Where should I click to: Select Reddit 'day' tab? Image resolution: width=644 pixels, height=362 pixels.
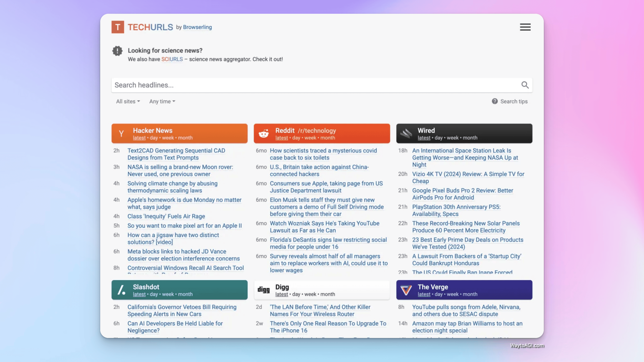(x=296, y=138)
